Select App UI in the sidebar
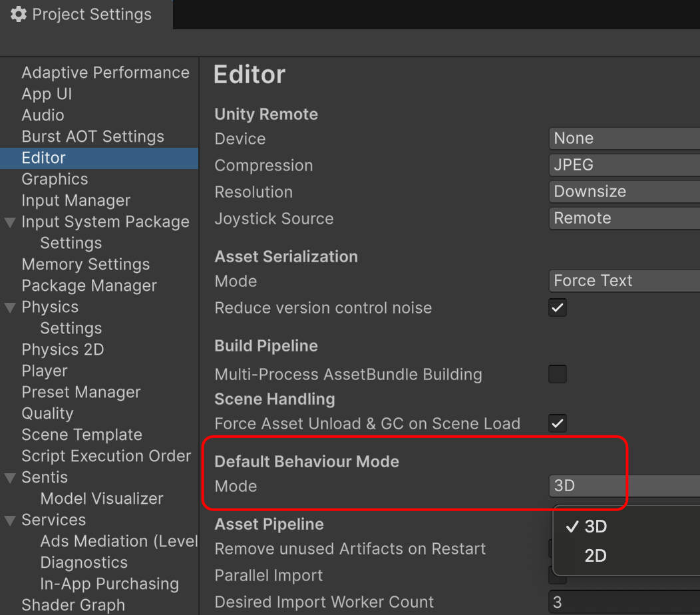The width and height of the screenshot is (700, 615). (47, 94)
